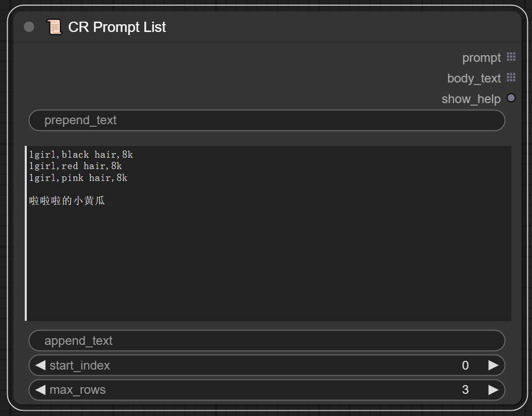Viewport: 532px width, 416px height.
Task: Click the Chinese text line in the prompt box
Action: pos(67,201)
